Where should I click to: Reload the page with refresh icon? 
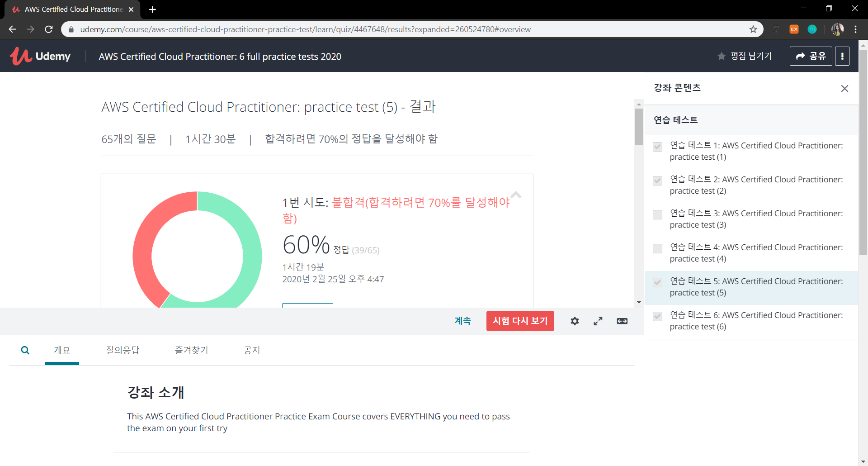click(49, 29)
